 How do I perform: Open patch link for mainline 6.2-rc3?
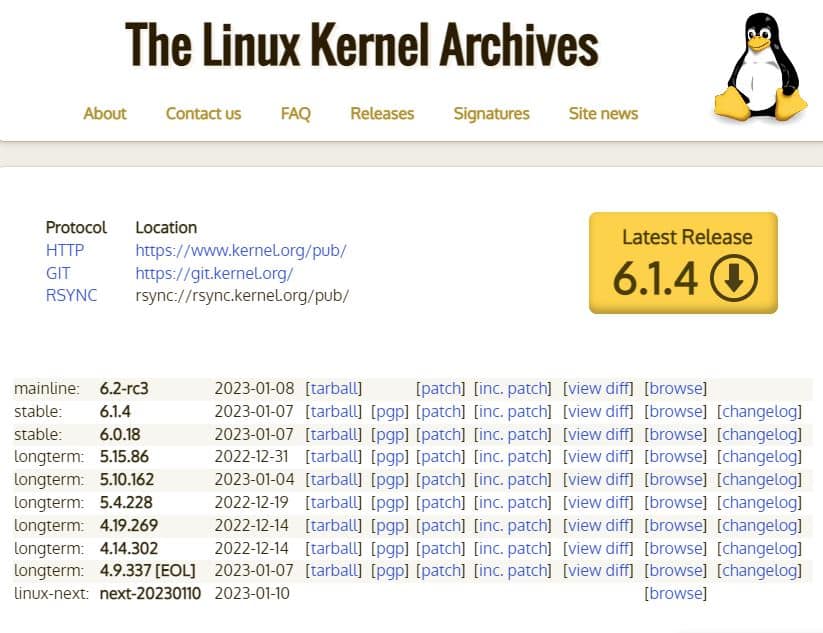(x=441, y=388)
